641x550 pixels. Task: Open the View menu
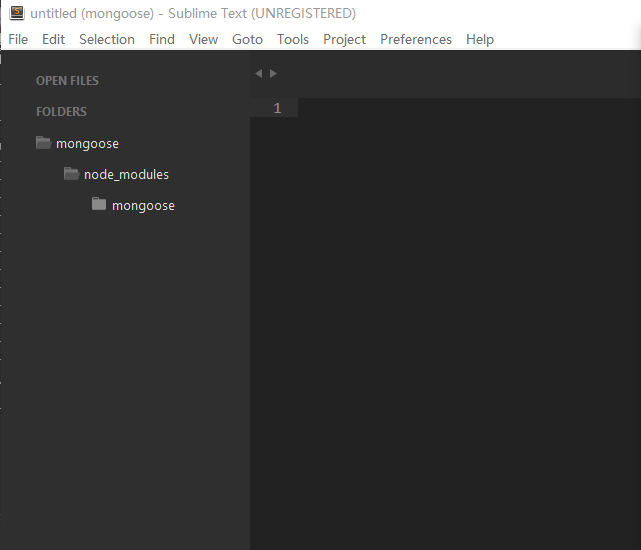pyautogui.click(x=203, y=39)
